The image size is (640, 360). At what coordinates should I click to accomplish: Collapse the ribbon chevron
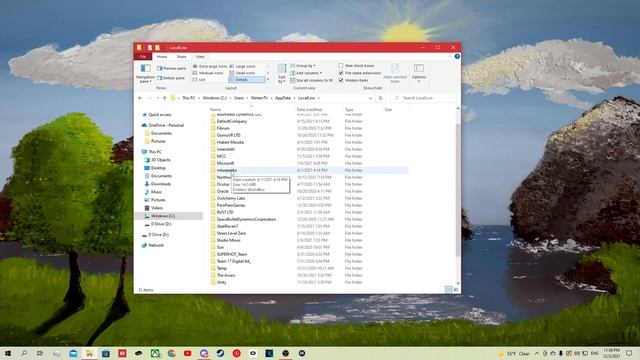450,56
